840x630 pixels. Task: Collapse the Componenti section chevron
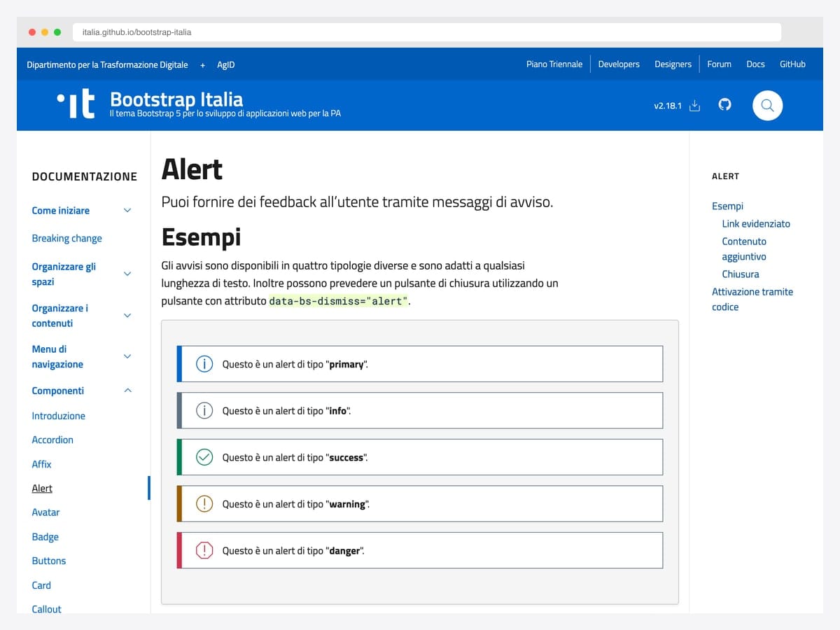127,391
